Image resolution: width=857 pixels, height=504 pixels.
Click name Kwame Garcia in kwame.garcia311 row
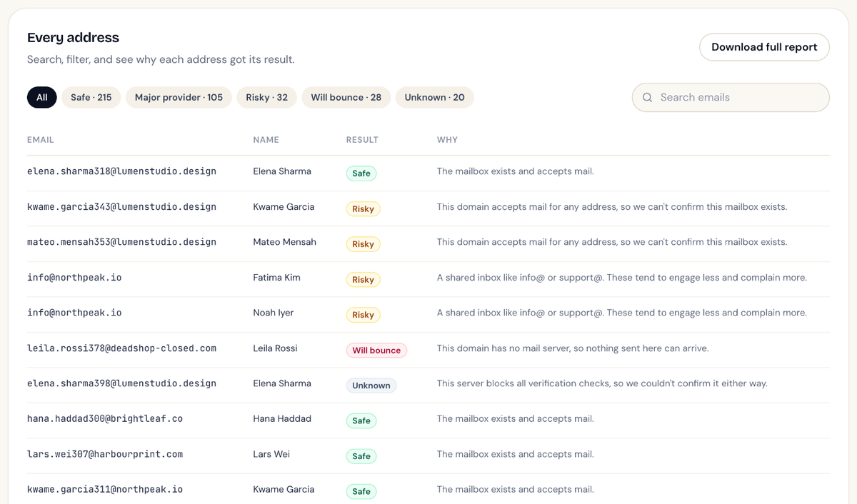click(282, 490)
